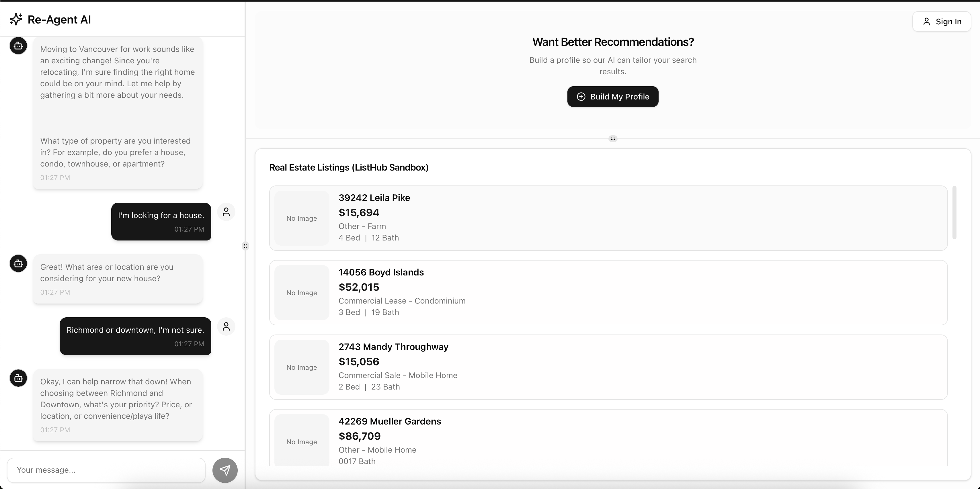This screenshot has width=980, height=489.
Task: Click bot avatar beside 'Okay, I can help' message
Action: (x=18, y=378)
